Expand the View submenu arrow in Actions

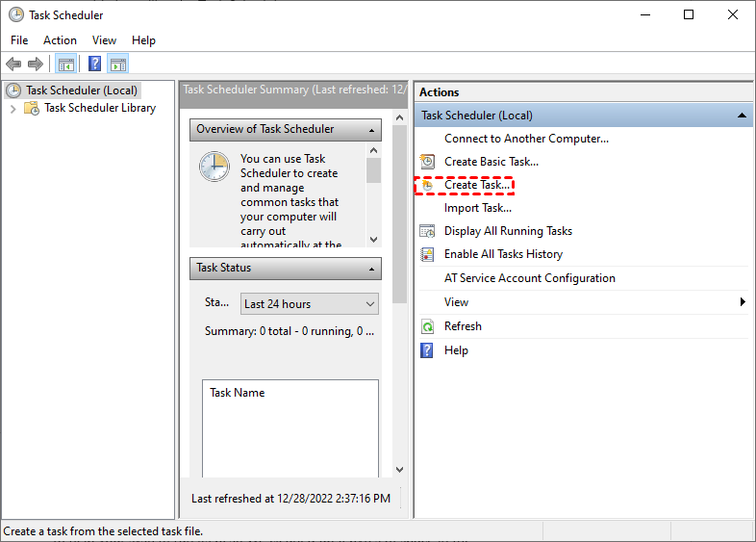click(x=743, y=302)
